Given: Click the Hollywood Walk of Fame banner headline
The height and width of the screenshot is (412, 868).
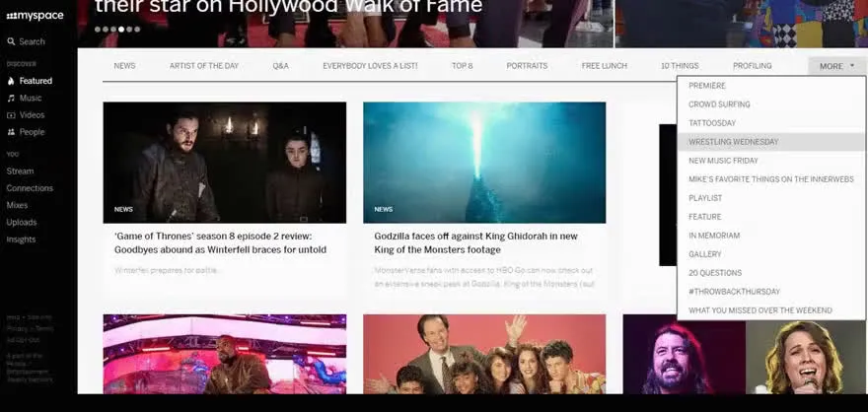Looking at the screenshot, I should 288,7.
